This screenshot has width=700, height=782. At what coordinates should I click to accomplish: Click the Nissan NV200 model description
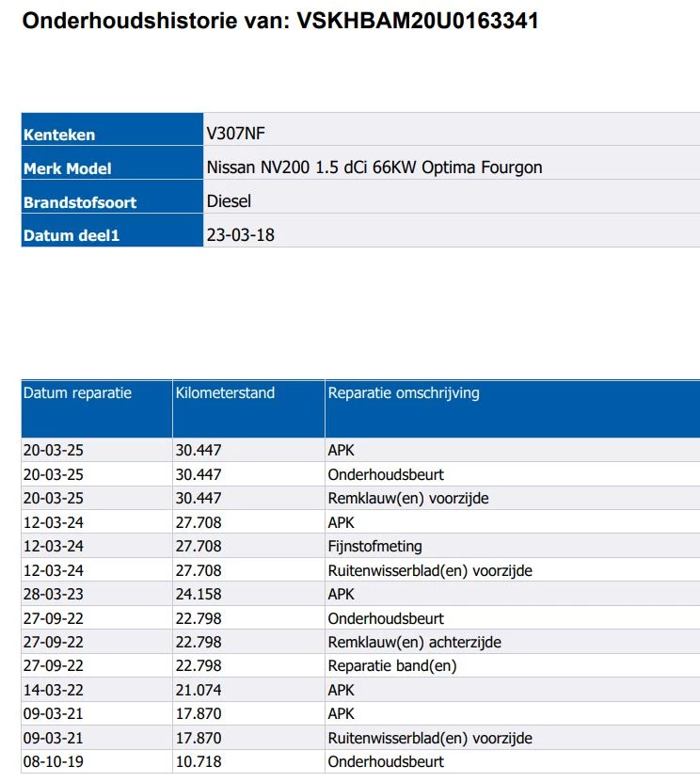point(374,168)
